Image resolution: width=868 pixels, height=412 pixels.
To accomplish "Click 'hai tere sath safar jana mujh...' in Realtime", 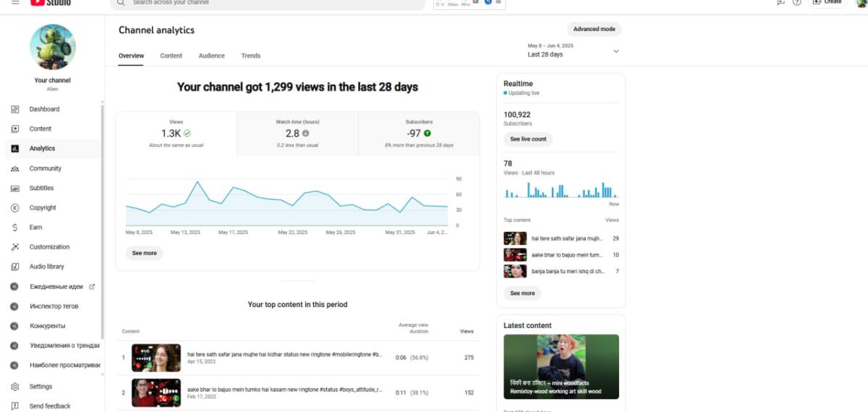I will click(567, 238).
